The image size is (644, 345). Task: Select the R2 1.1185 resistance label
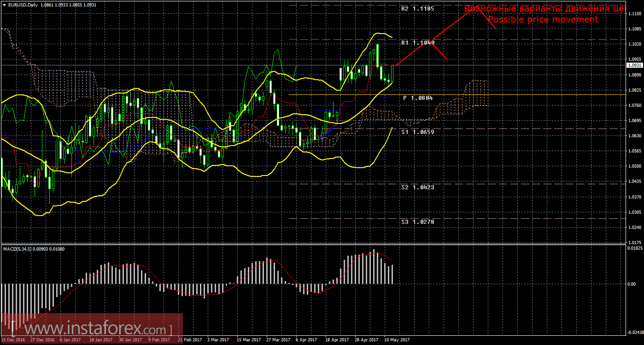pos(417,8)
